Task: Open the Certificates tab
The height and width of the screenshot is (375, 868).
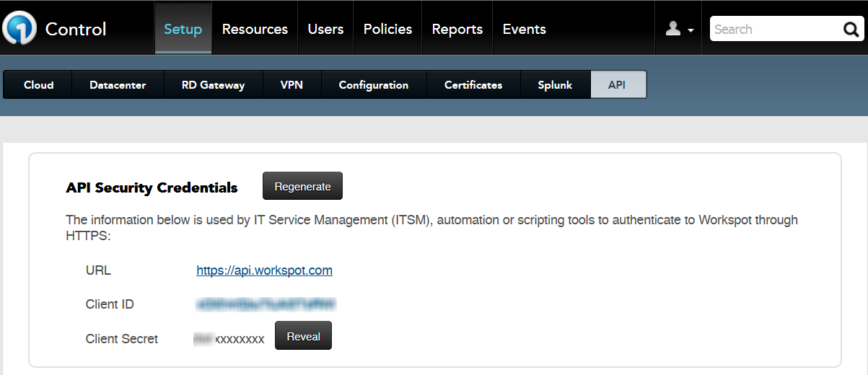Action: pyautogui.click(x=473, y=84)
